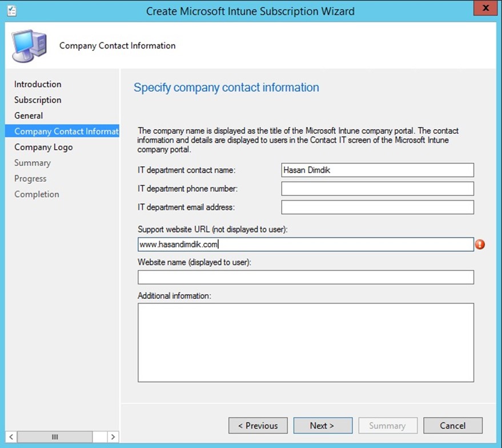
Task: Click the computer icon in the header
Action: click(29, 46)
